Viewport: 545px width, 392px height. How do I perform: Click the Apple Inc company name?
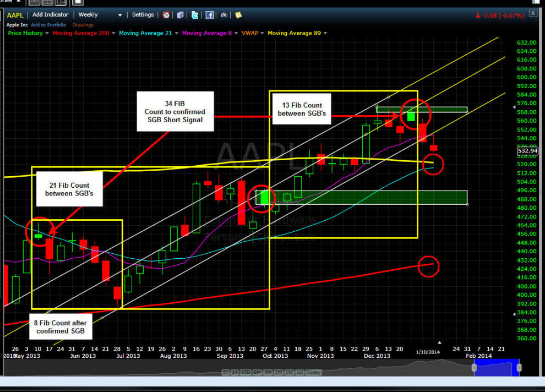click(x=17, y=25)
